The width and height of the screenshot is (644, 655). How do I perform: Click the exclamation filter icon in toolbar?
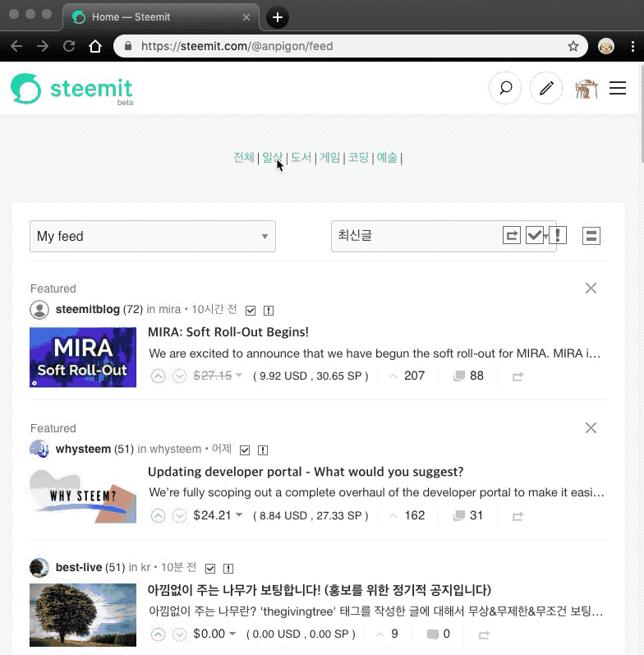558,235
